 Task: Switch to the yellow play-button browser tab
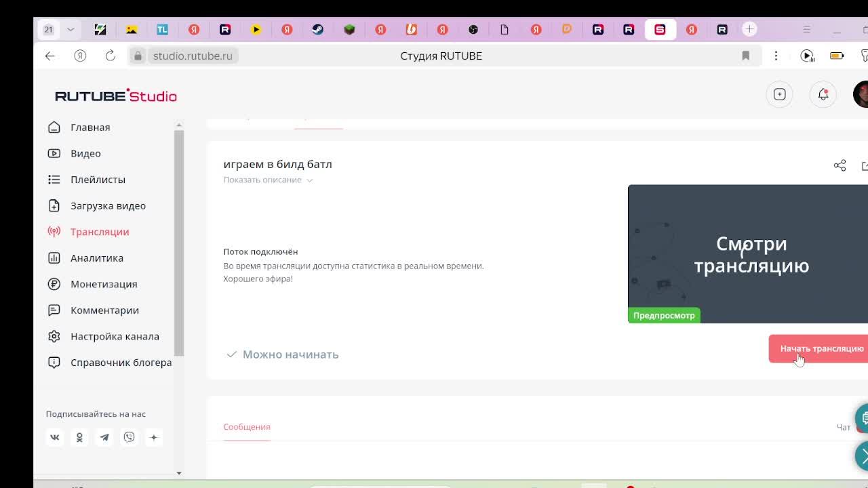coord(256,29)
